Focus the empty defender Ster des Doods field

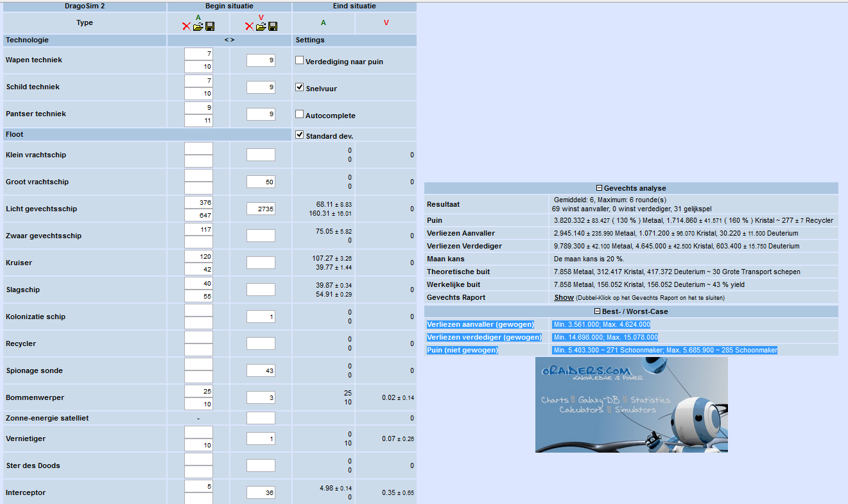point(261,465)
